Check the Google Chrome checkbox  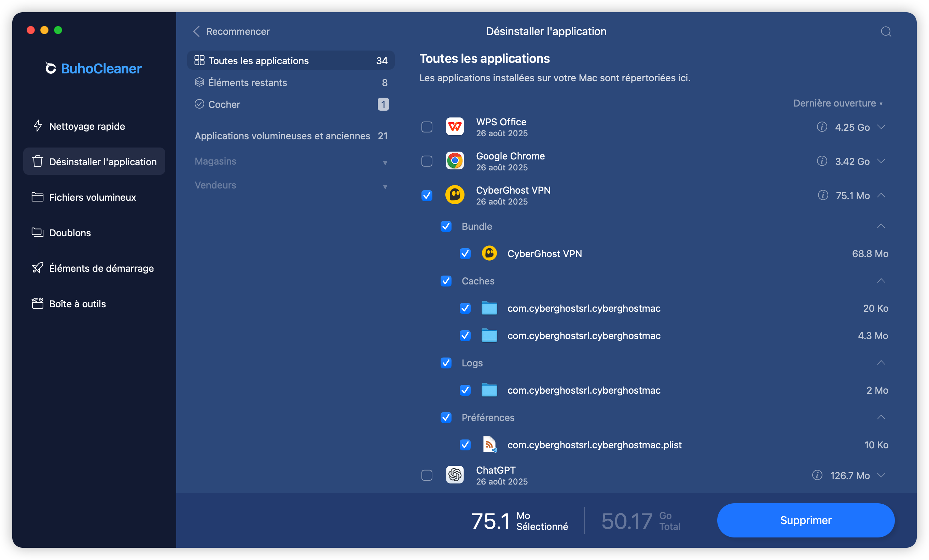point(427,161)
